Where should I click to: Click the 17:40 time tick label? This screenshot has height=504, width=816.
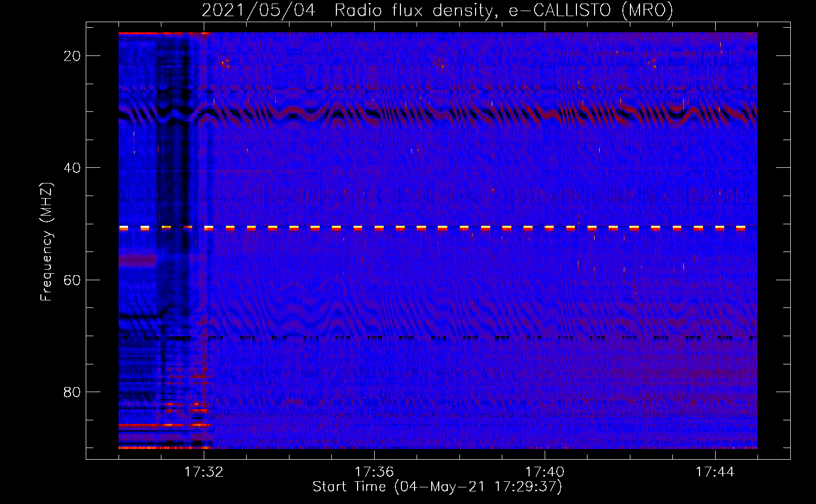point(545,472)
